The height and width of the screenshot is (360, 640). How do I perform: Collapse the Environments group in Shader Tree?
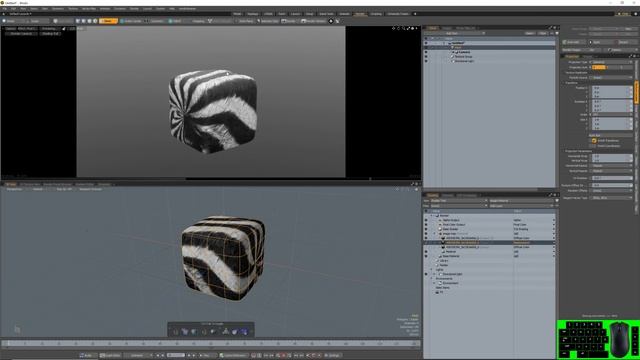click(x=432, y=278)
